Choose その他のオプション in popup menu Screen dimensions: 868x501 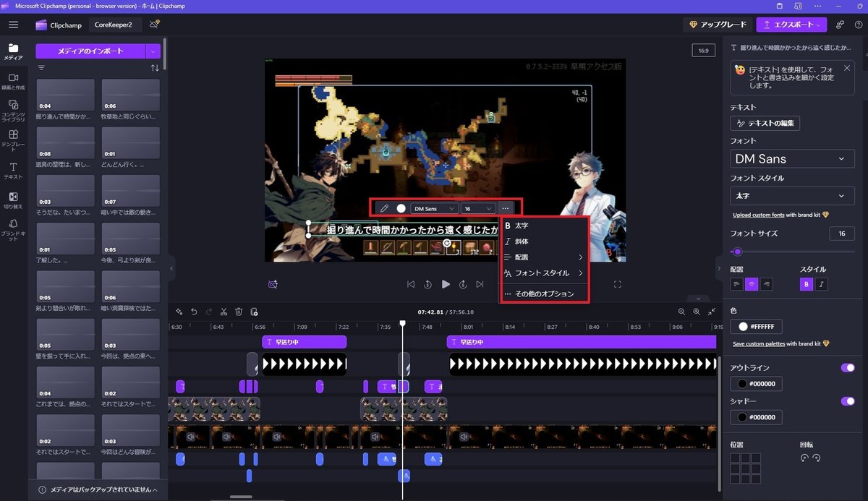click(x=544, y=294)
